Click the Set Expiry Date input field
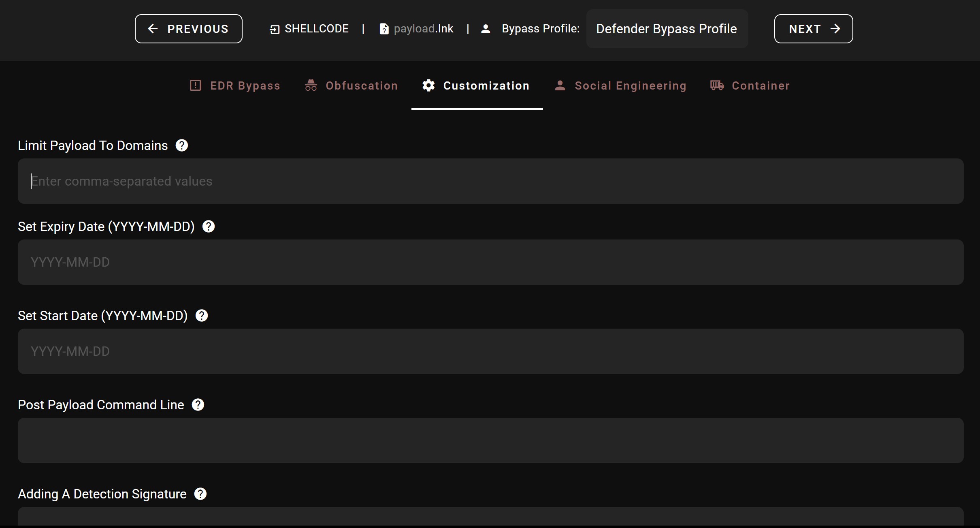This screenshot has width=980, height=528. [490, 262]
